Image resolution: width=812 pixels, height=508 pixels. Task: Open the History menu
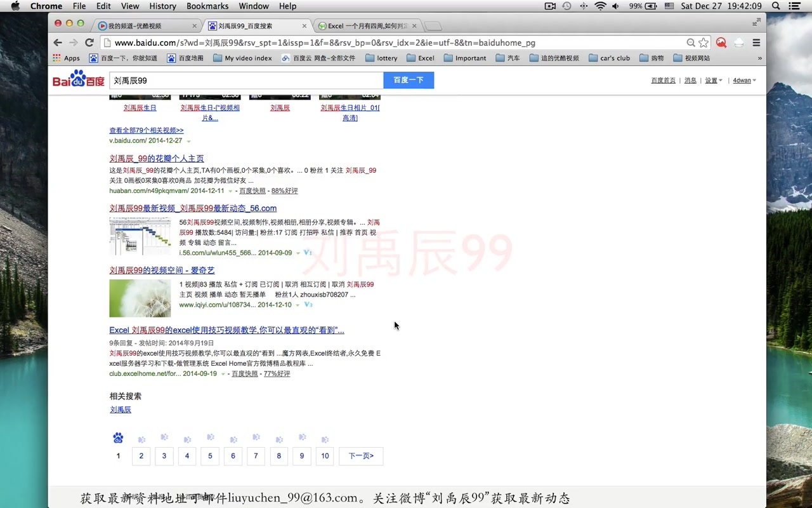pos(163,6)
